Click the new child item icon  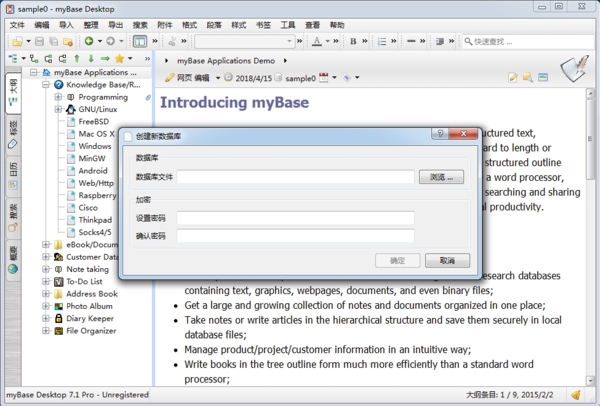34,59
